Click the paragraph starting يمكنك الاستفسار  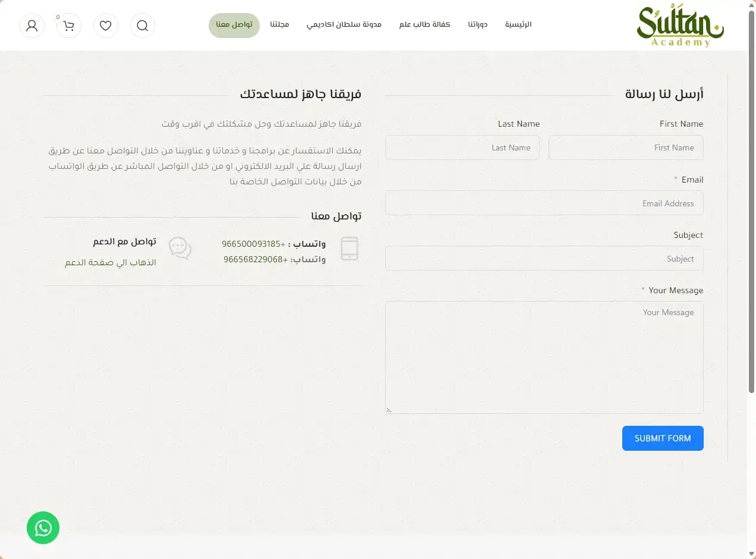click(x=205, y=166)
